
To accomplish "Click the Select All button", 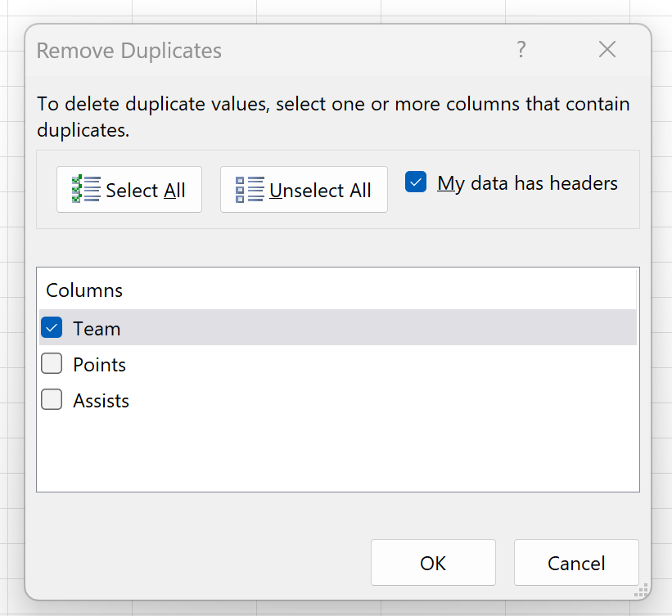I will tap(129, 189).
